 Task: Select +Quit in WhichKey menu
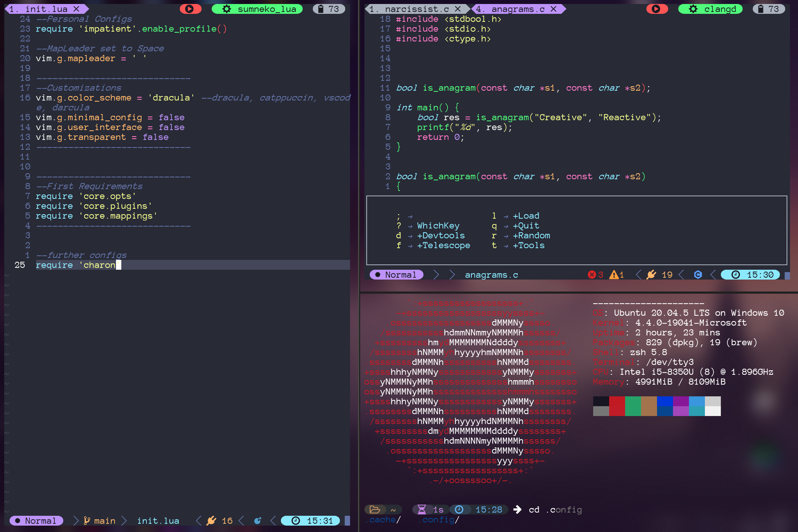pyautogui.click(x=526, y=226)
